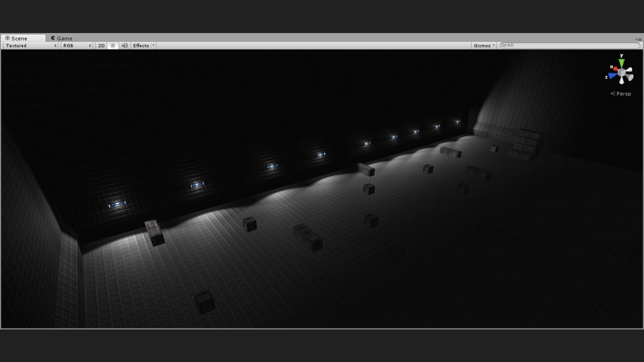Image resolution: width=644 pixels, height=362 pixels.
Task: Toggle Persp projection label
Action: pyautogui.click(x=621, y=94)
